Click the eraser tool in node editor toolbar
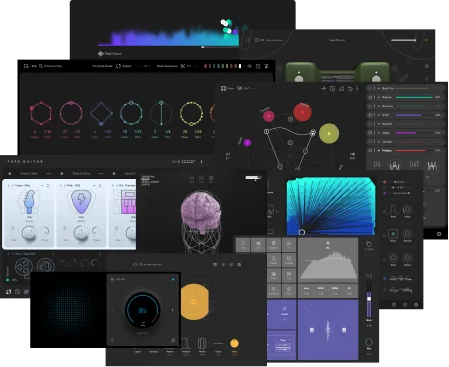449x367 pixels. (341, 88)
